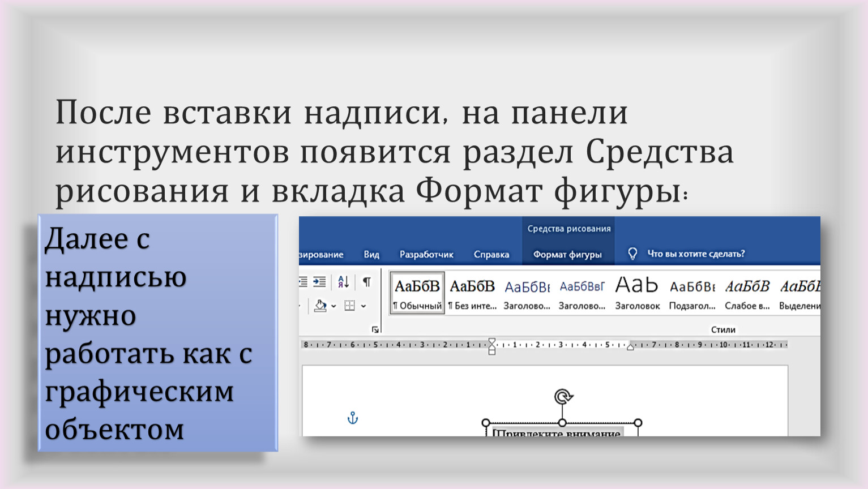Open the Разработчик ribbon tab

(426, 255)
